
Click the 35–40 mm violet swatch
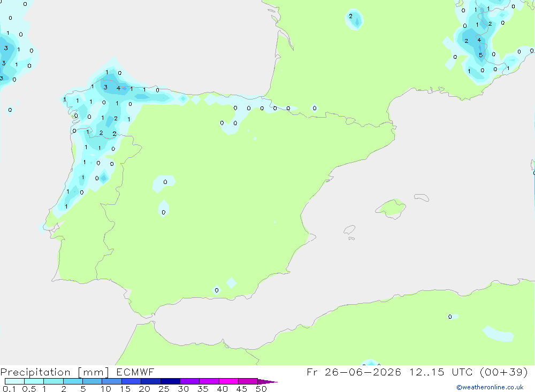click(209, 381)
